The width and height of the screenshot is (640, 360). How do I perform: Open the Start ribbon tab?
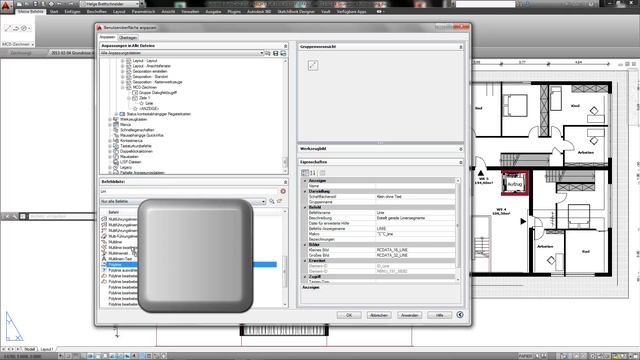[54, 11]
